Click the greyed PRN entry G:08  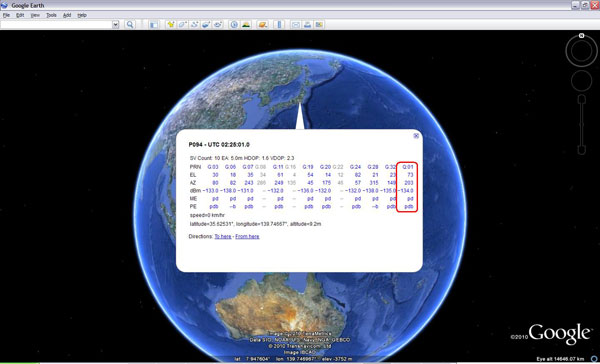pos(261,167)
